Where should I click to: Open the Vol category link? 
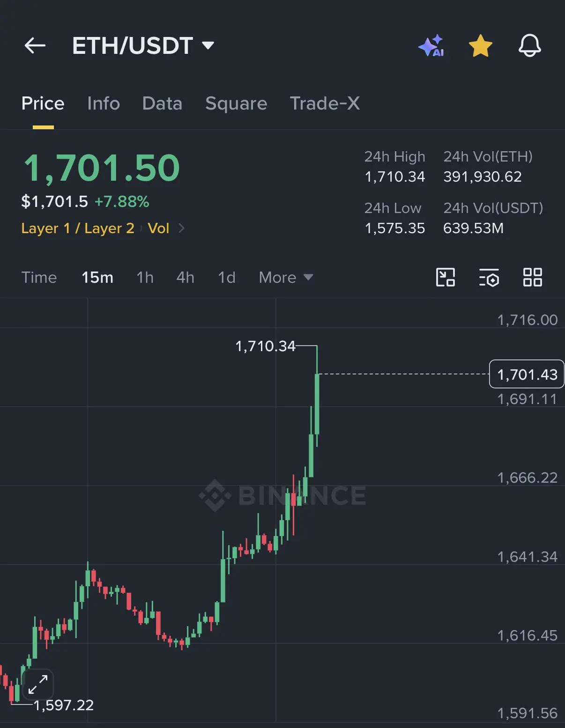[158, 228]
